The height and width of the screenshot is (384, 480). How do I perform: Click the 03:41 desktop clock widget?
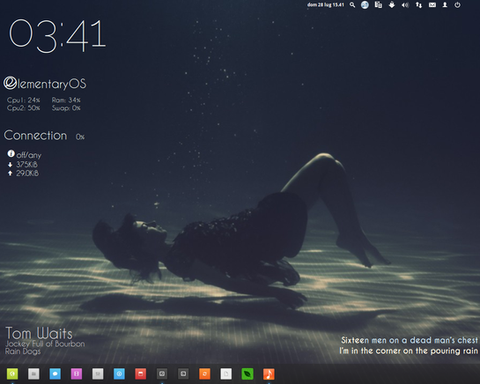pos(57,36)
